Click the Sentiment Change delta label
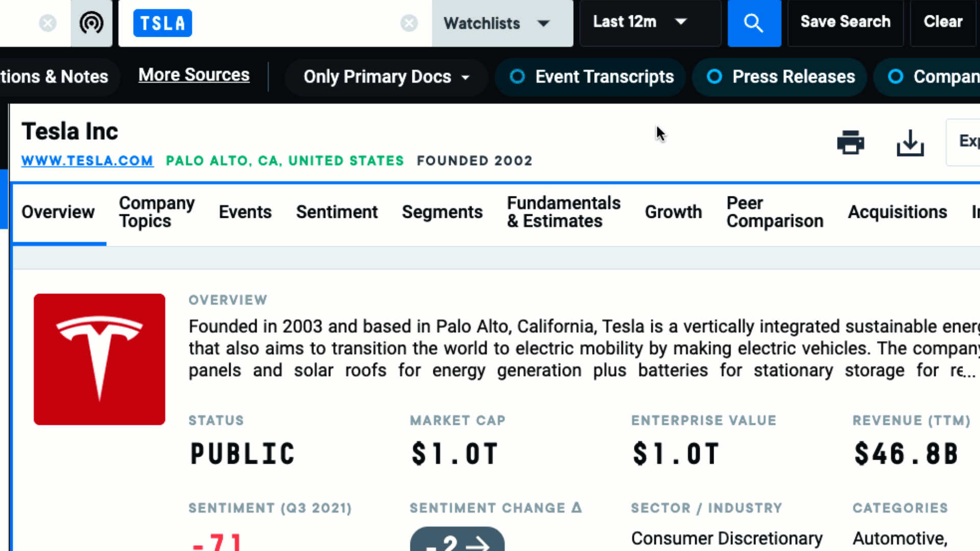The height and width of the screenshot is (551, 980). (x=496, y=508)
